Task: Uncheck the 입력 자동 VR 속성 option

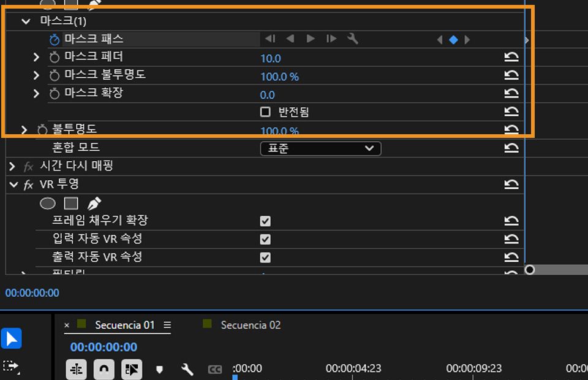Action: [x=266, y=239]
